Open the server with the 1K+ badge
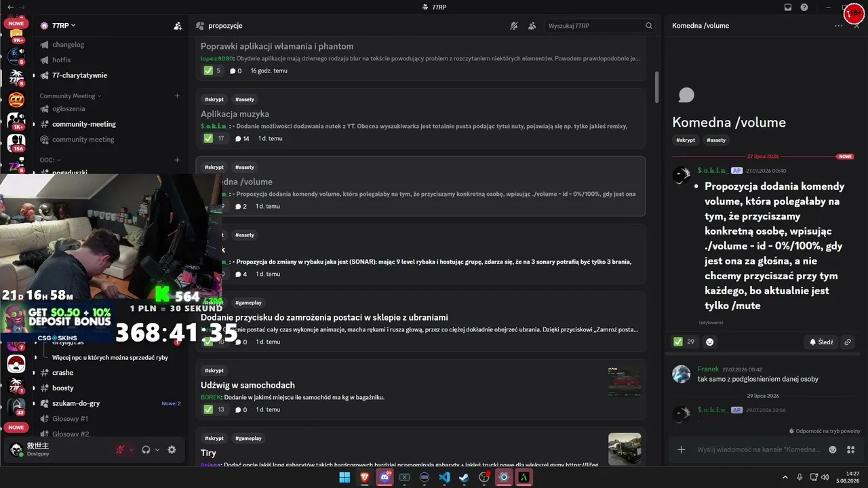868x488 pixels. tap(16, 121)
